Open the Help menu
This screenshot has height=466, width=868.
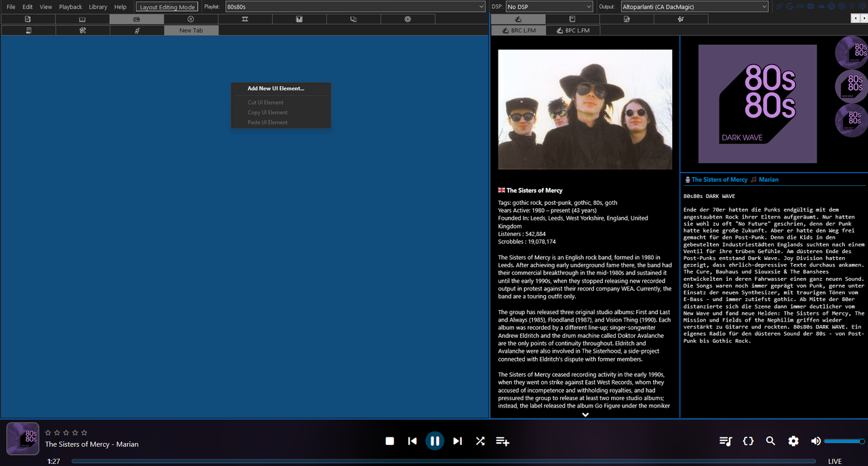120,7
